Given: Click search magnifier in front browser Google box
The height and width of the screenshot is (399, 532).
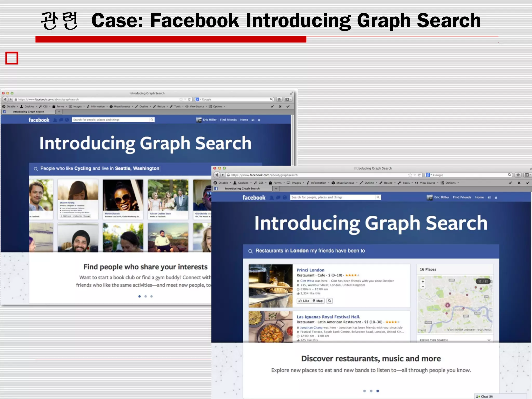Looking at the screenshot, I should point(510,175).
